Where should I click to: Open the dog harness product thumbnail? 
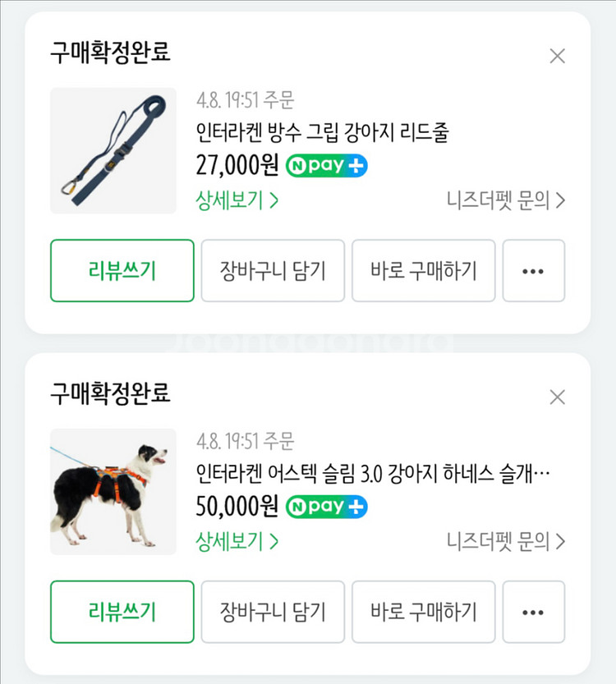pos(113,492)
